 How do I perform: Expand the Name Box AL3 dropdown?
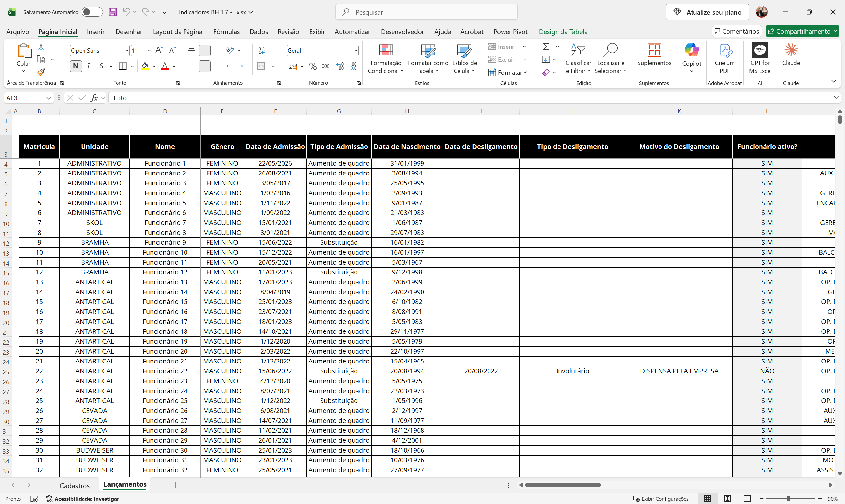[49, 98]
